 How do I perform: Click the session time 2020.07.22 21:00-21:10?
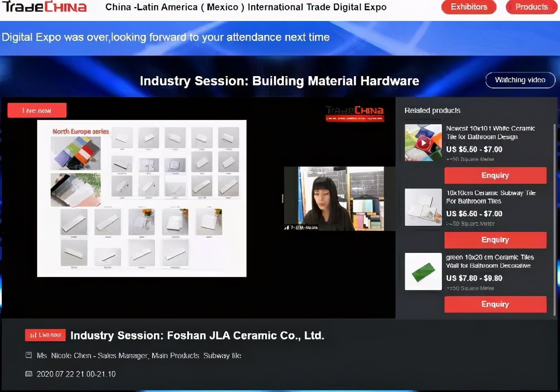pyautogui.click(x=76, y=374)
